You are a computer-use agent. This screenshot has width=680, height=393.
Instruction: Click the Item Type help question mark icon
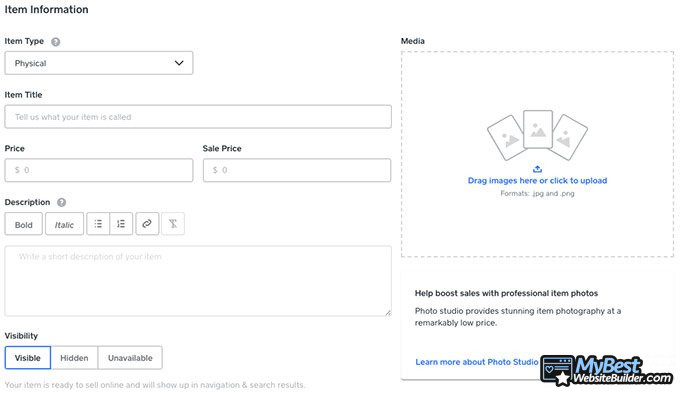56,42
